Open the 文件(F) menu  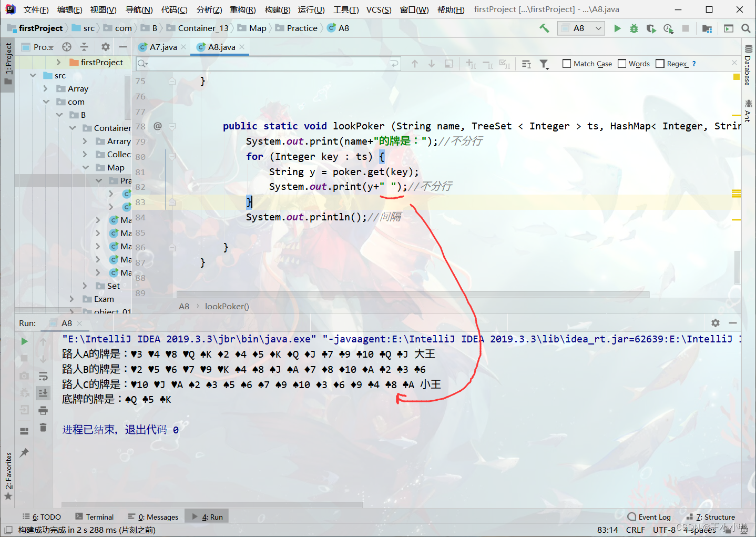click(36, 9)
